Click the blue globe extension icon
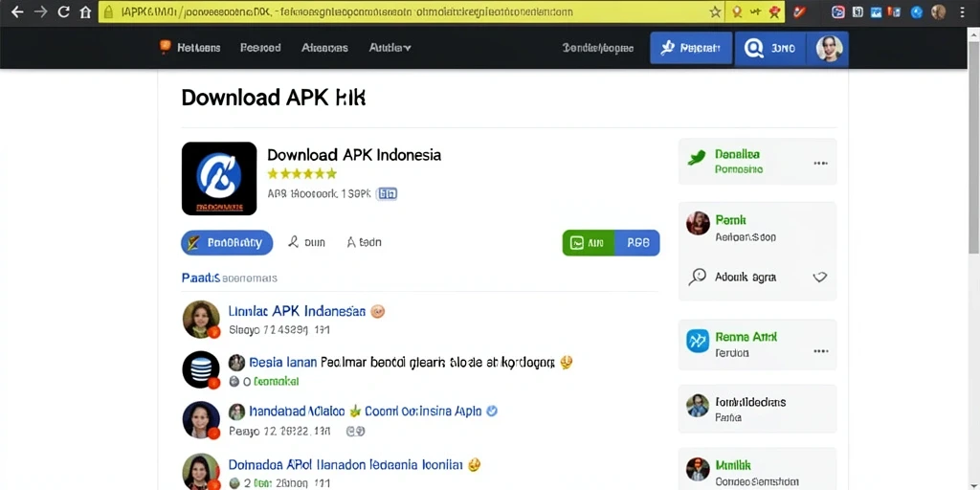Screen dimensions: 980x490 point(917,11)
